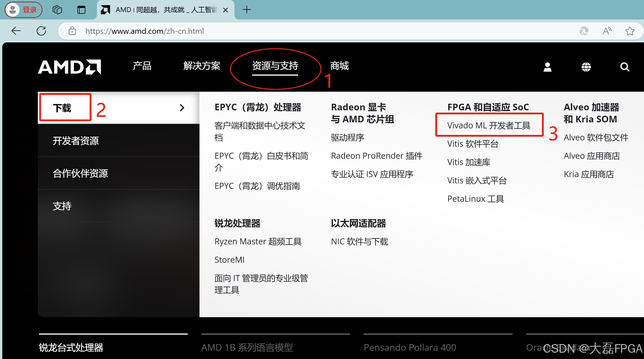This screenshot has height=359, width=644.
Task: Click the Read aloud icon
Action: click(x=607, y=31)
